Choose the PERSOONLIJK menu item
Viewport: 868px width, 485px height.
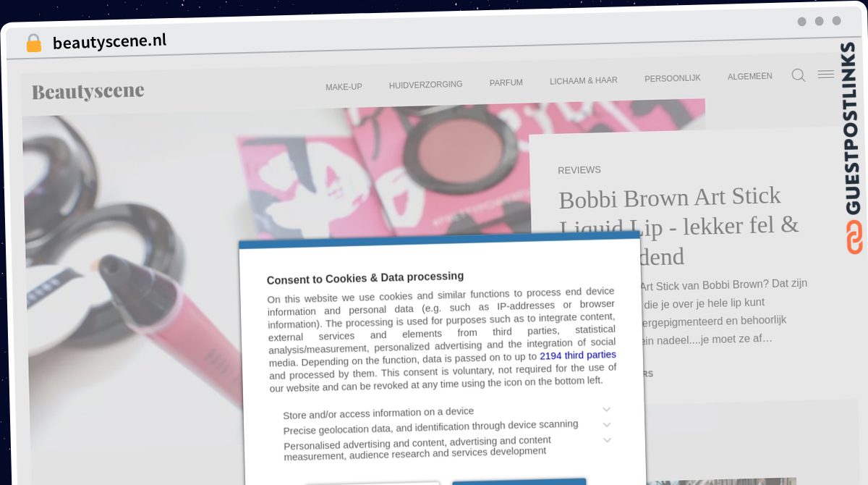click(x=673, y=78)
